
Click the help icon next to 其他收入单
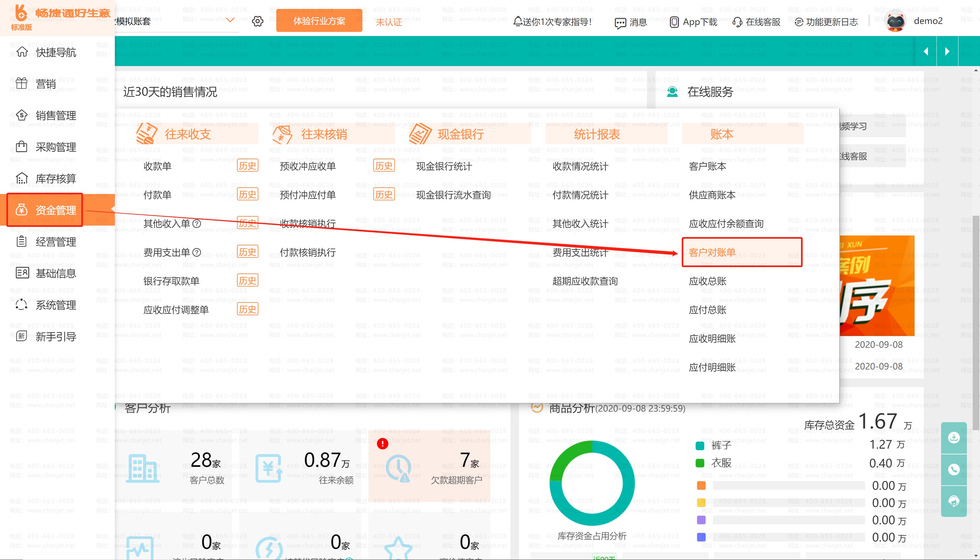click(197, 223)
